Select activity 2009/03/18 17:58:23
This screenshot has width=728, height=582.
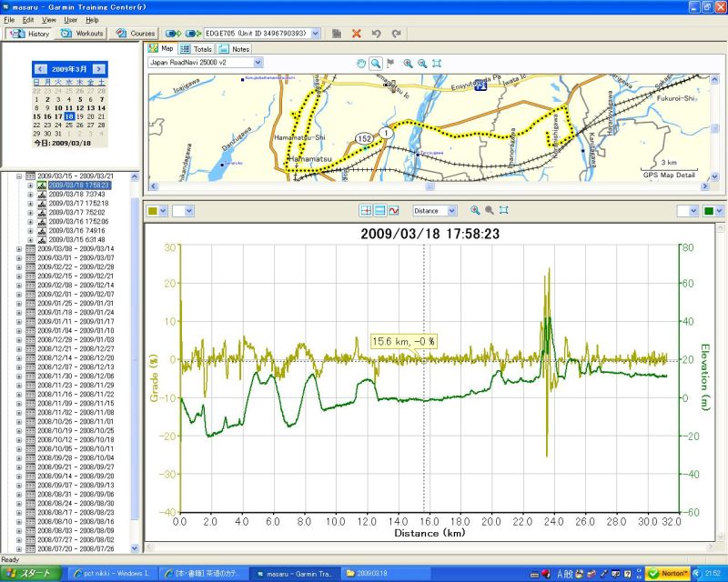pos(79,186)
